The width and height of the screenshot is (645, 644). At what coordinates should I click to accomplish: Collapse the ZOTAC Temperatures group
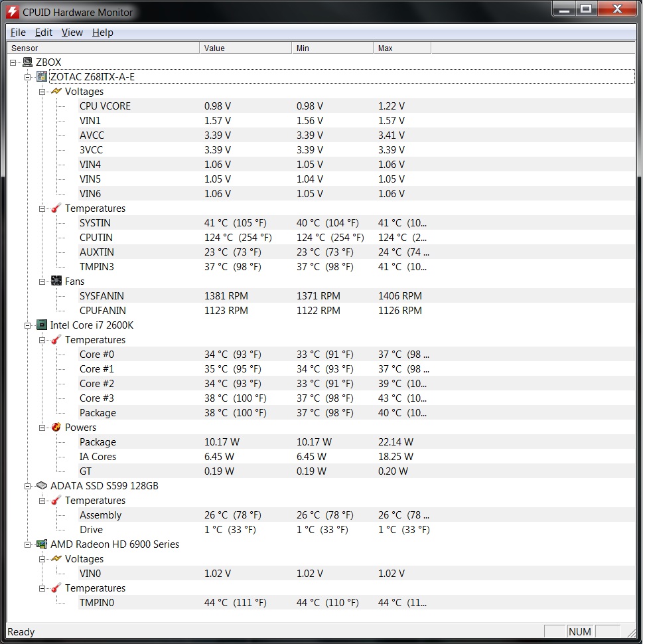pyautogui.click(x=42, y=208)
